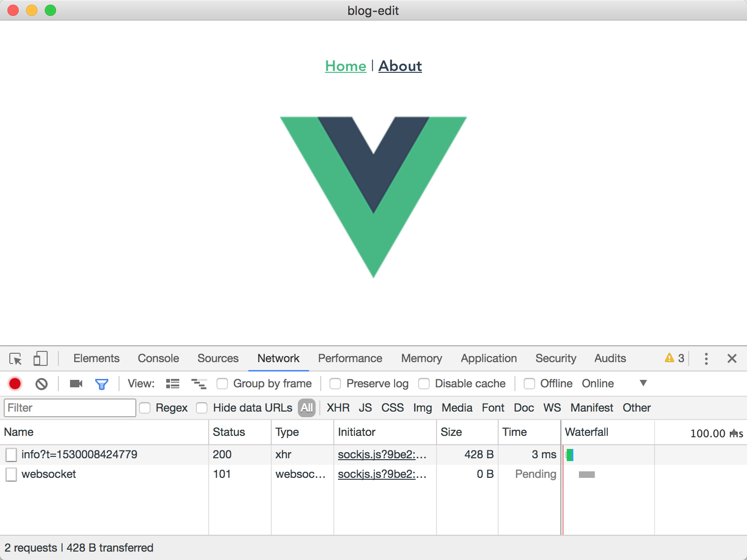Open the Security tab
Image resolution: width=747 pixels, height=560 pixels.
point(556,358)
